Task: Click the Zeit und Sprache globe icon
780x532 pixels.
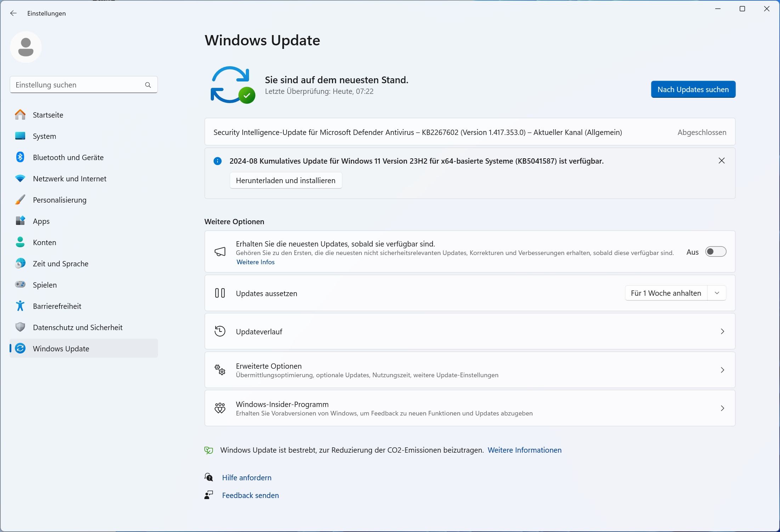Action: [20, 264]
